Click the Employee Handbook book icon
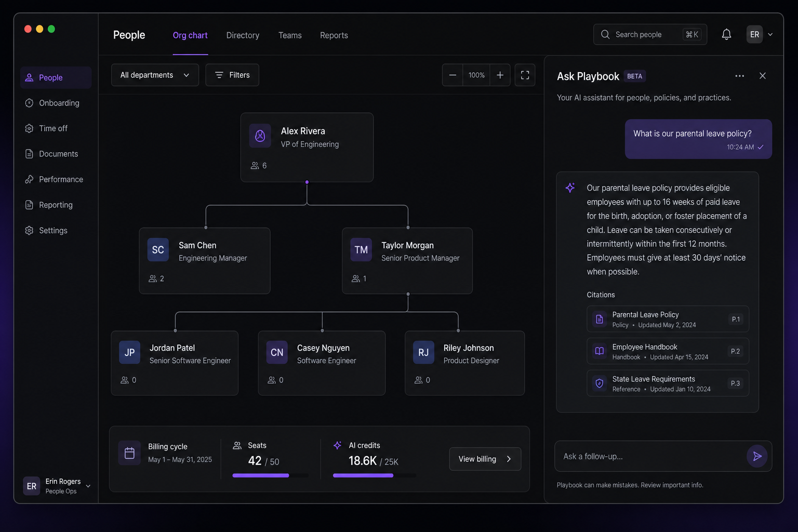798x532 pixels. coord(600,351)
